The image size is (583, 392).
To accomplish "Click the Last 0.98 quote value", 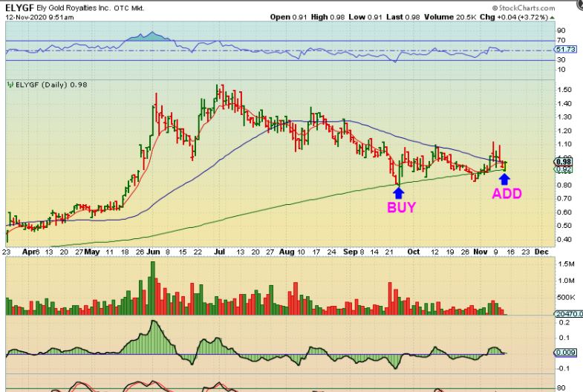I will click(403, 17).
